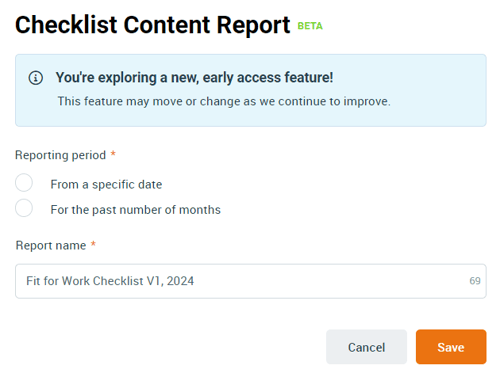Screen dimensions: 500x373
Task: Click the early access feature banner headline
Action: [x=194, y=77]
